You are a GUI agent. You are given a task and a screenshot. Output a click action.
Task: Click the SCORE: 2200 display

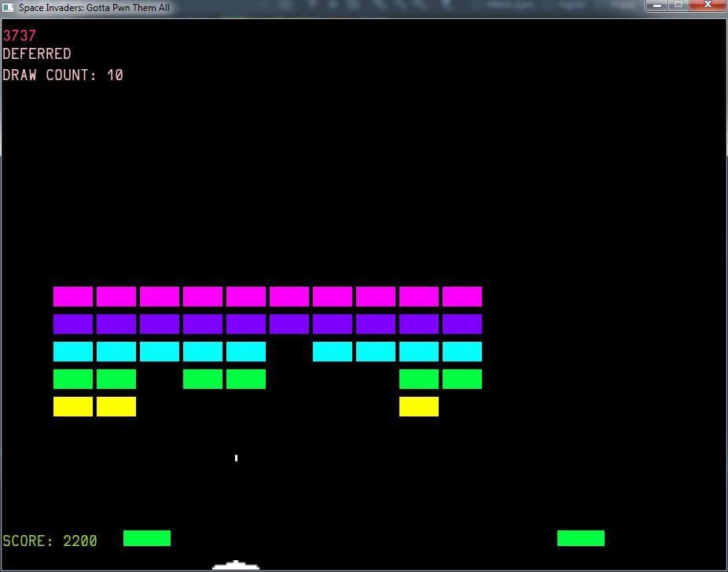pos(50,541)
